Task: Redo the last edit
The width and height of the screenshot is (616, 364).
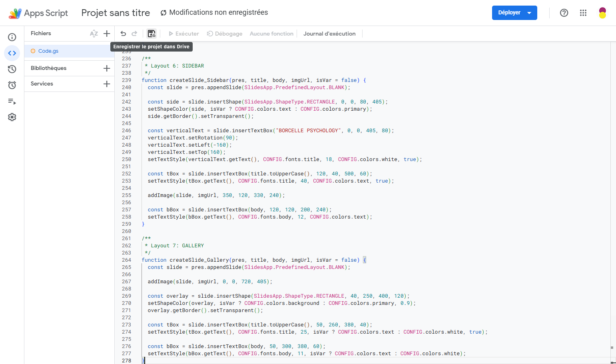Action: [x=134, y=34]
